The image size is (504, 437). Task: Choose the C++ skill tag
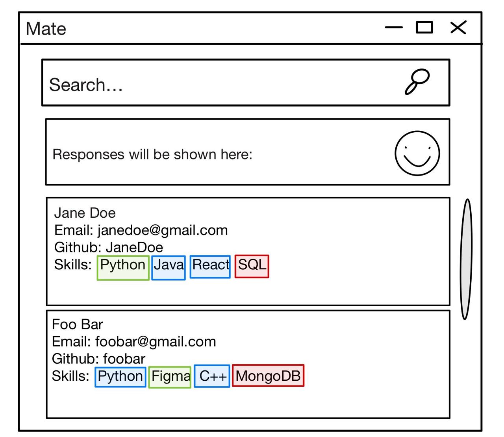point(212,376)
